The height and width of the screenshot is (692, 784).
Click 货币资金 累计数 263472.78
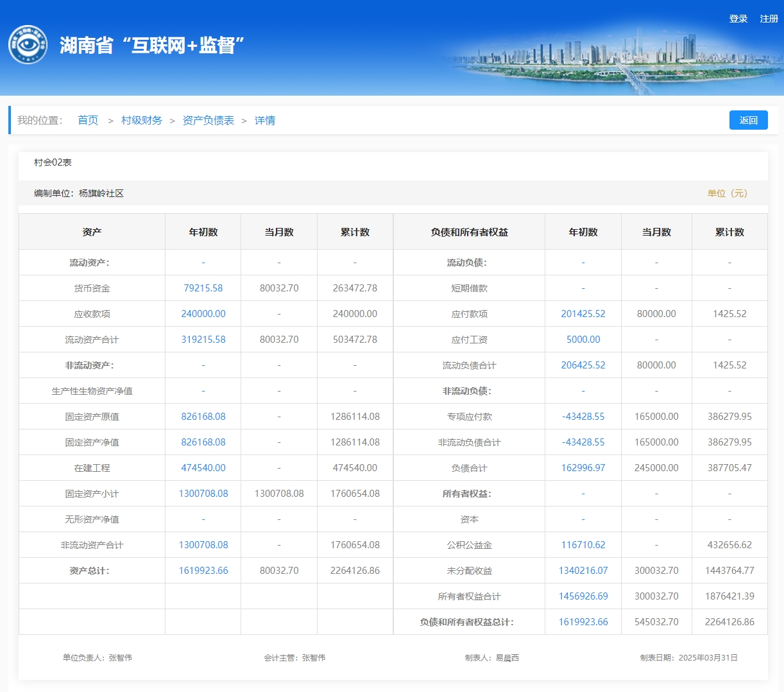tap(355, 288)
